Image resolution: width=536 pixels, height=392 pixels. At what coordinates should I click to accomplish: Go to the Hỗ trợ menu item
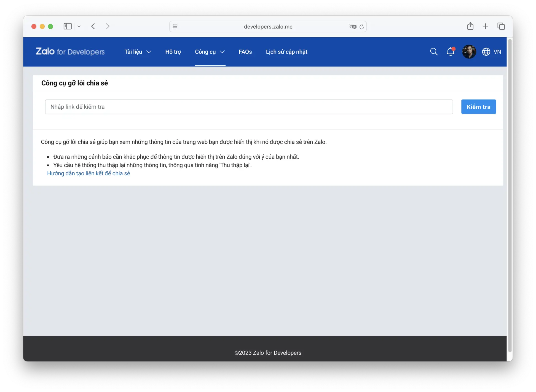click(x=173, y=52)
